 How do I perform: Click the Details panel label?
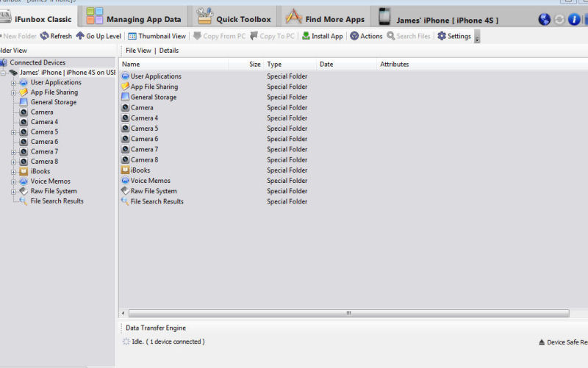pyautogui.click(x=169, y=50)
